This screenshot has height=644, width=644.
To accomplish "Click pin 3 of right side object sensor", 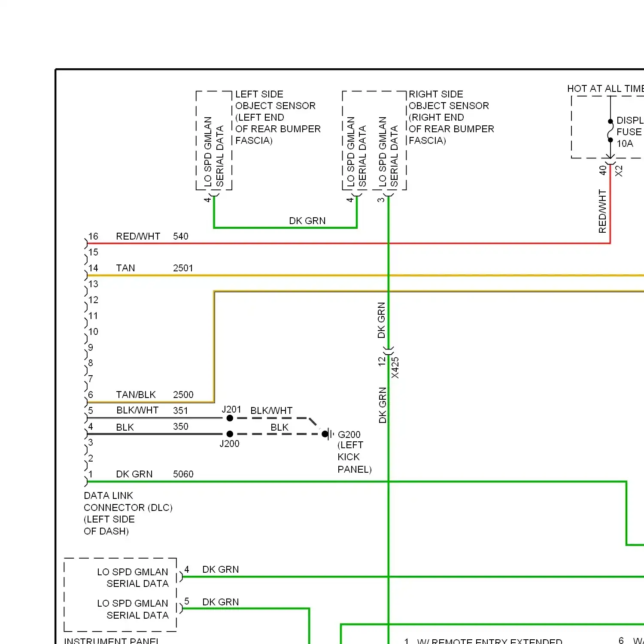I will point(381,200).
